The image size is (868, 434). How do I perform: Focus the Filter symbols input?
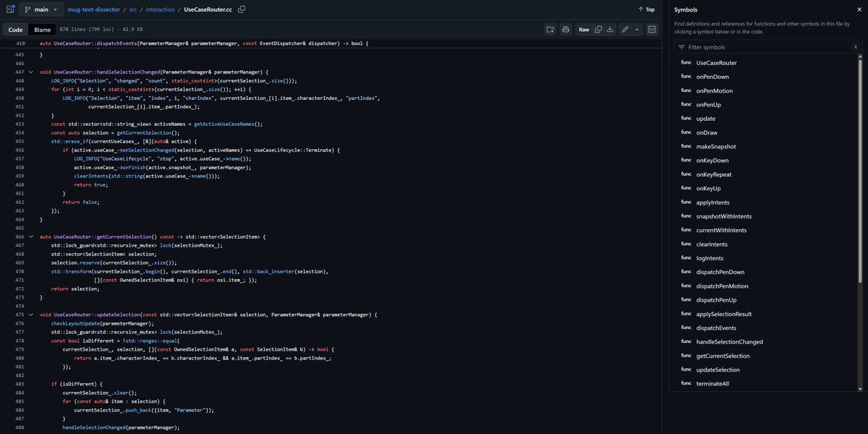pyautogui.click(x=769, y=47)
